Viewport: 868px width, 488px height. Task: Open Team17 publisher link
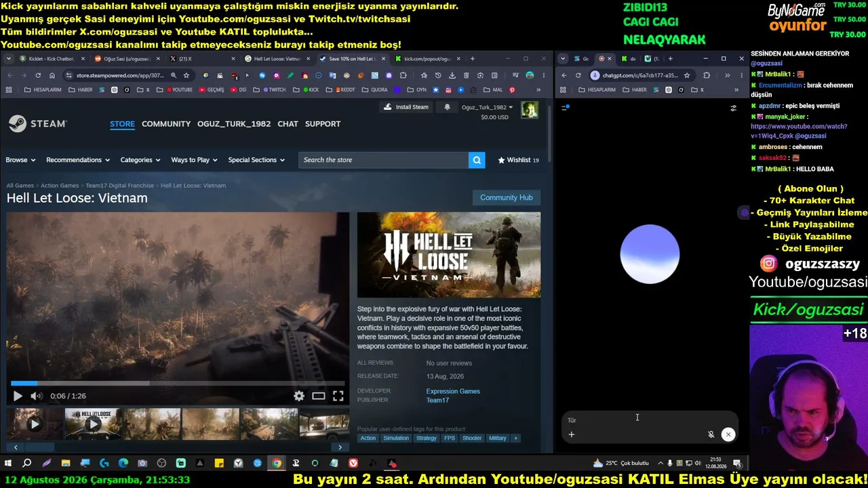click(437, 401)
